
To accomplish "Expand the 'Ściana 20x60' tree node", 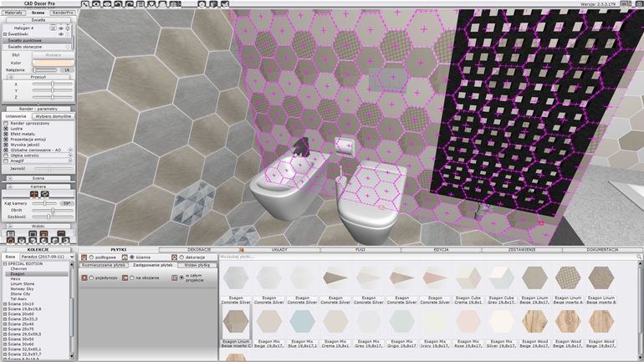I will pyautogui.click(x=5, y=314).
